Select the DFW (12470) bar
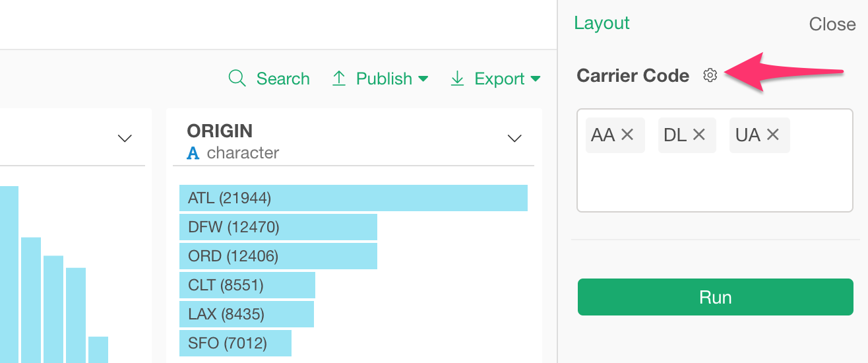The width and height of the screenshot is (868, 363). click(278, 227)
